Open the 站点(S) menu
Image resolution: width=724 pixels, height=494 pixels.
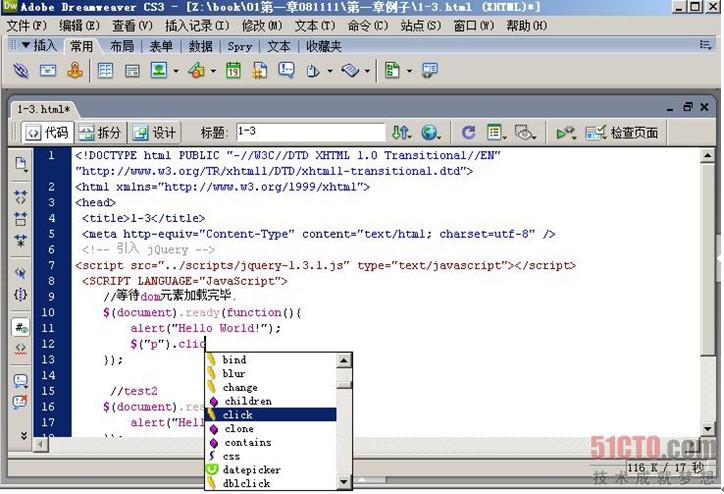point(421,26)
